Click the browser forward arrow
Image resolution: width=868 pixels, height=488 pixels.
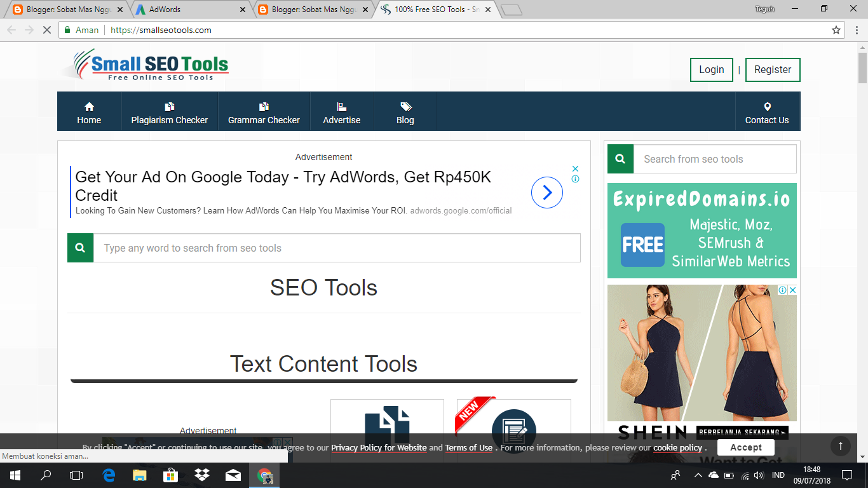coord(29,30)
